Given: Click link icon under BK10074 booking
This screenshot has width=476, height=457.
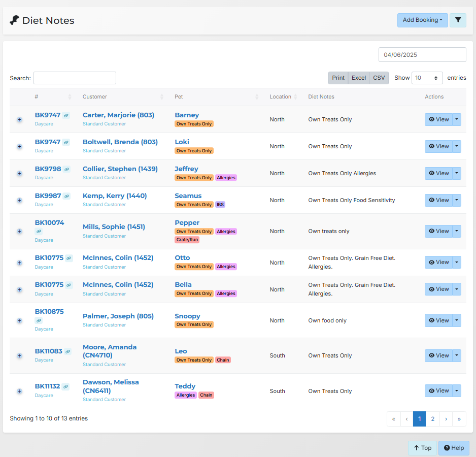Looking at the screenshot, I should 39,232.
